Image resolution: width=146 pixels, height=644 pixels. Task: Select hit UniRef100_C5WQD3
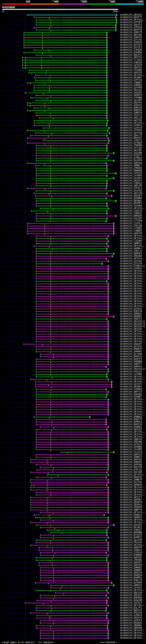click(131, 82)
